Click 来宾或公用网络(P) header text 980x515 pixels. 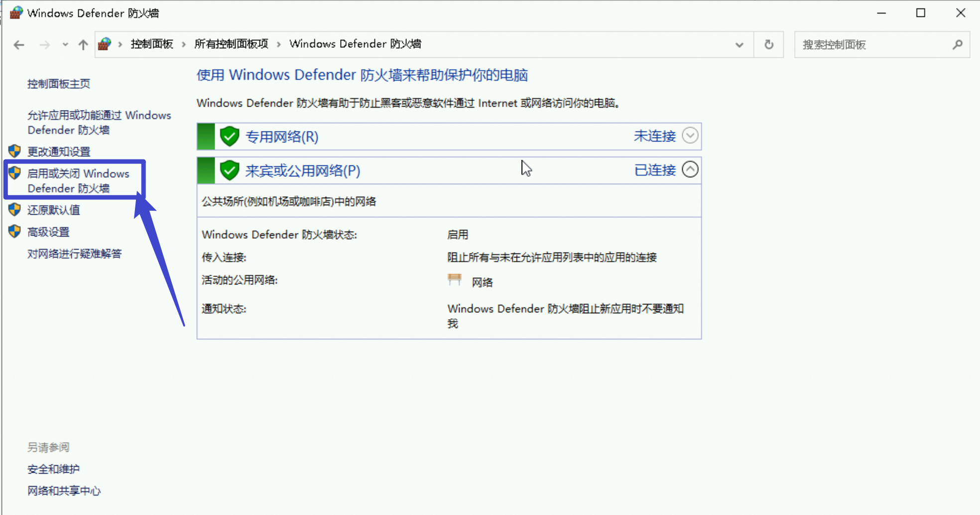[x=303, y=171]
